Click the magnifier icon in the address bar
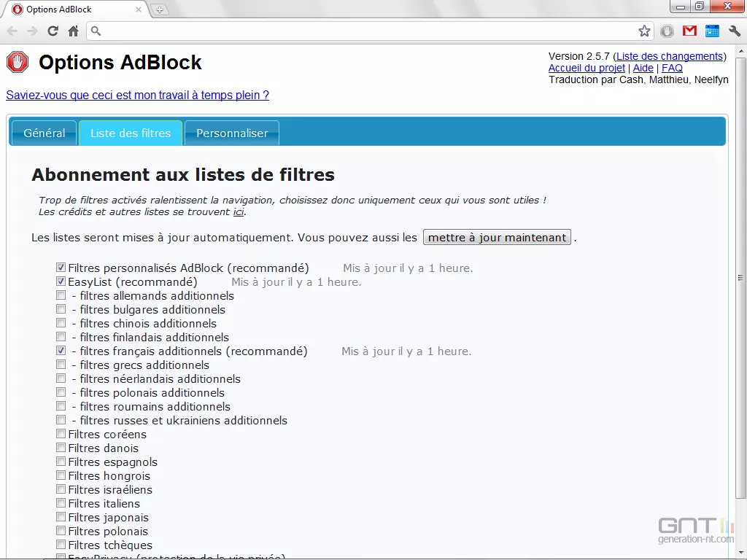The image size is (747, 560). (x=94, y=31)
